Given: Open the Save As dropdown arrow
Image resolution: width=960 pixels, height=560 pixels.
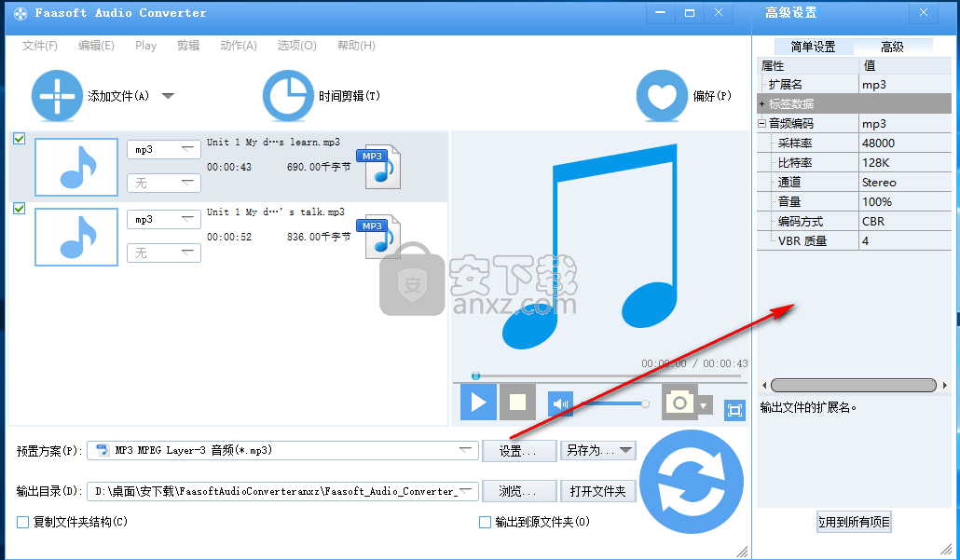Looking at the screenshot, I should 625,450.
